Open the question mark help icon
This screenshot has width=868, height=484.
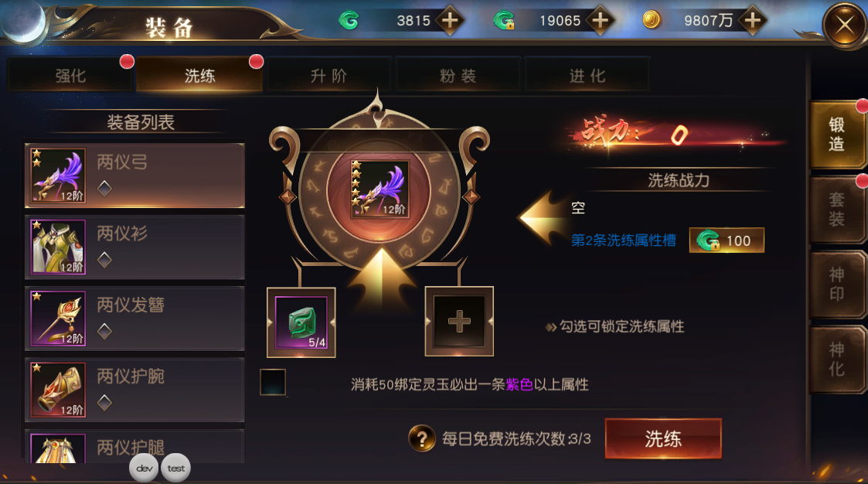422,438
